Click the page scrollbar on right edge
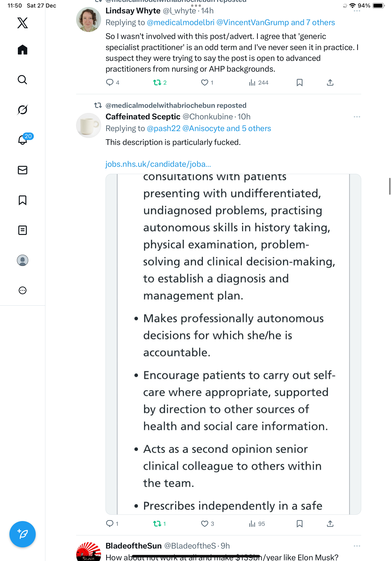The image size is (392, 561). click(x=390, y=186)
